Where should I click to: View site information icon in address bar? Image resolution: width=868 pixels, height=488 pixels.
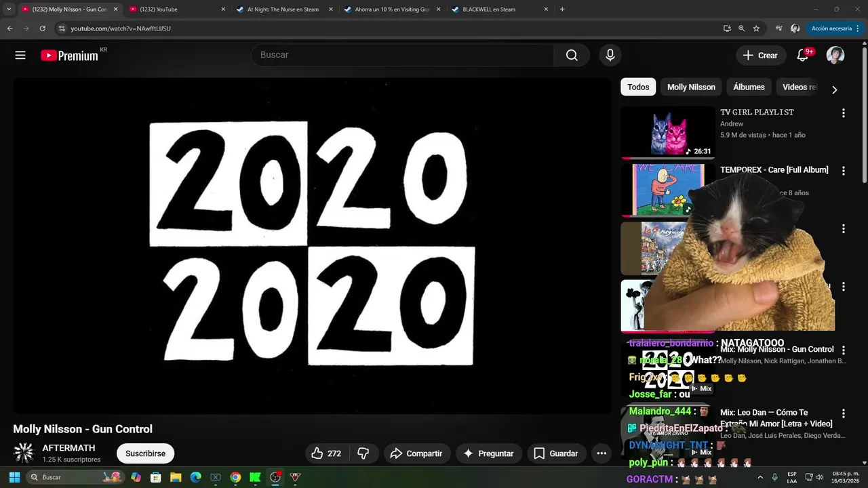[x=62, y=28]
